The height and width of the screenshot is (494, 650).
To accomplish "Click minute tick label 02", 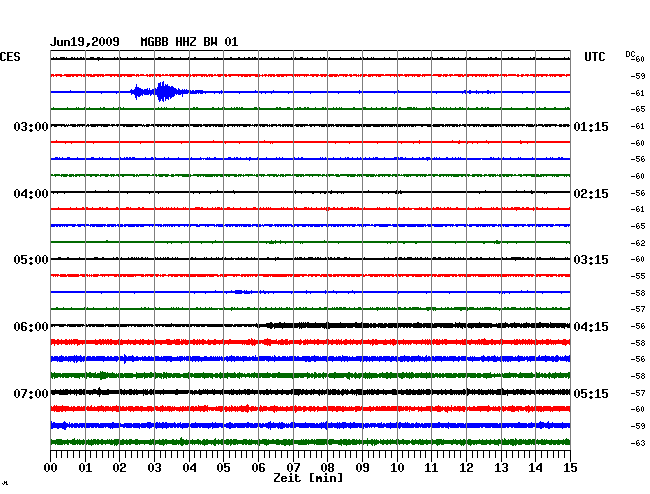I will [119, 467].
